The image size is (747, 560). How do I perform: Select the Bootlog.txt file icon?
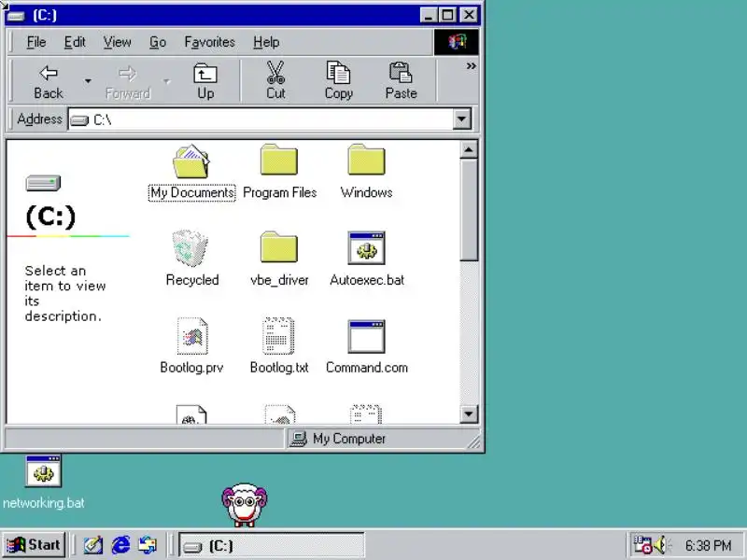(x=278, y=336)
